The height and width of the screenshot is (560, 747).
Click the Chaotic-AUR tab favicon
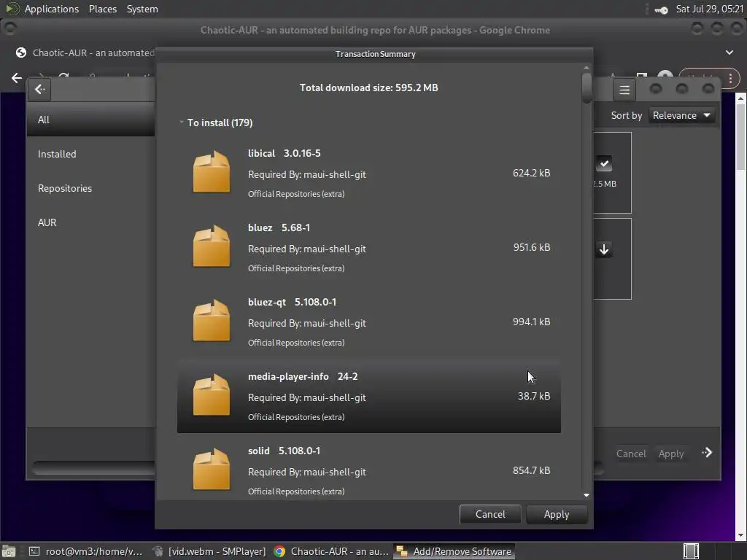(21, 52)
